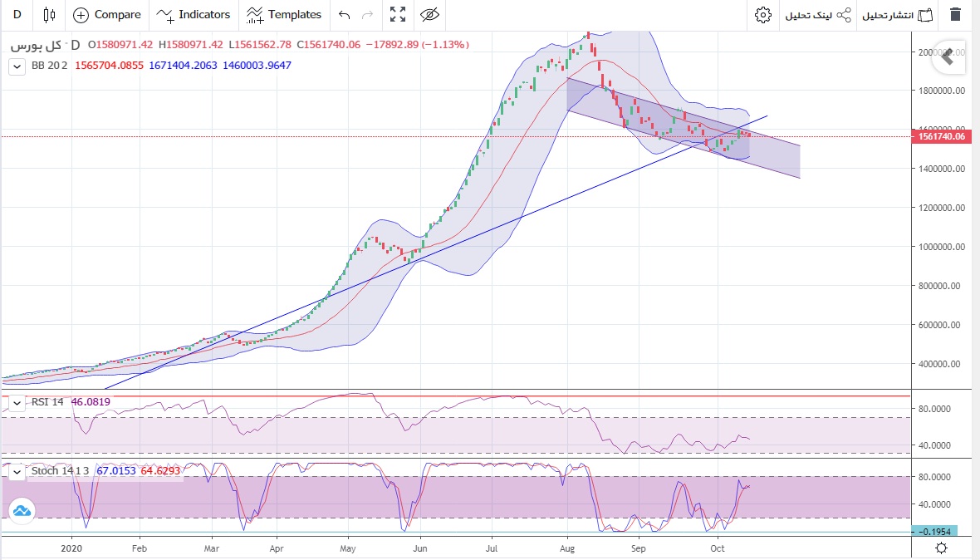Toggle hide all drawings eye icon
The width and height of the screenshot is (980, 560).
[x=429, y=14]
